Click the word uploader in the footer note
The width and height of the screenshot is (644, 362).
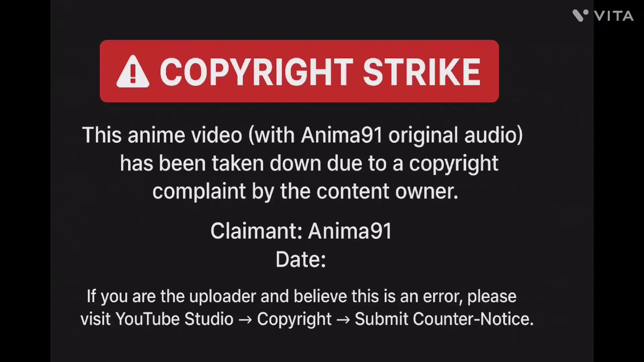(222, 297)
